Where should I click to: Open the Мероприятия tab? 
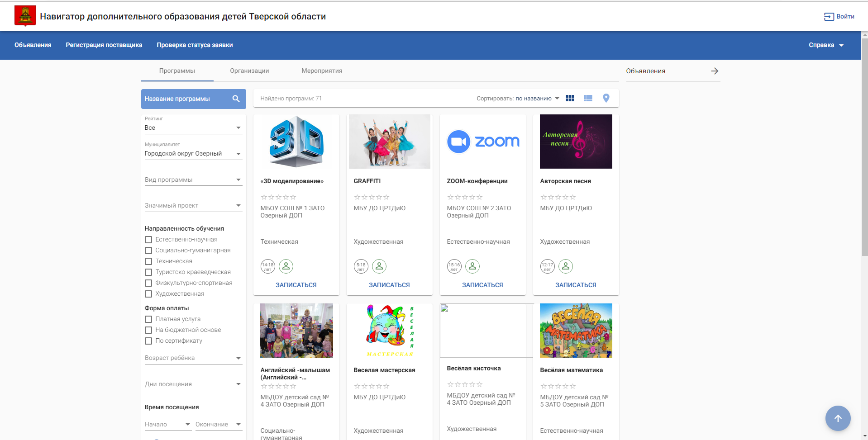322,71
